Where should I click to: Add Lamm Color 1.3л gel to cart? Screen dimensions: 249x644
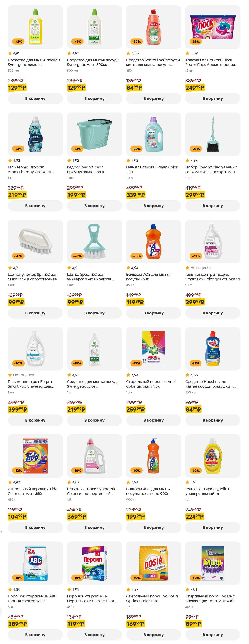(x=154, y=206)
